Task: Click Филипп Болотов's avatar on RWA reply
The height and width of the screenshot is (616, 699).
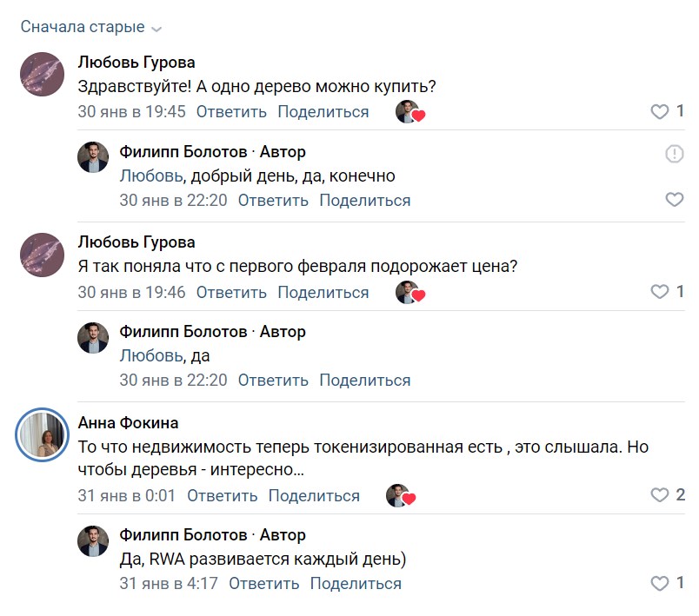Action: [93, 540]
